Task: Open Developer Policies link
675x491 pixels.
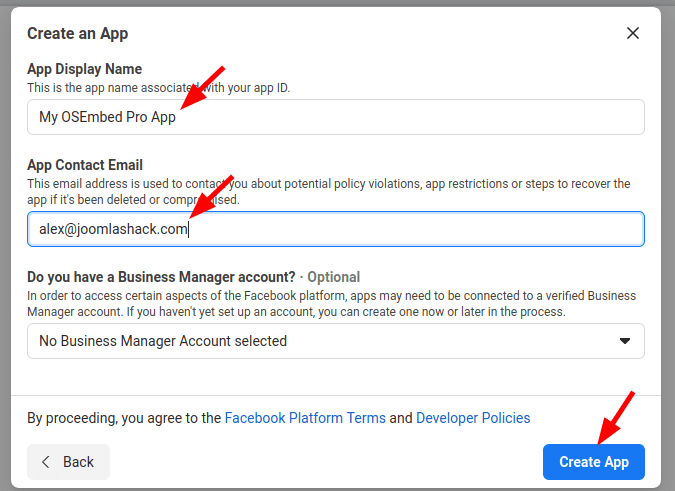Action: tap(473, 418)
